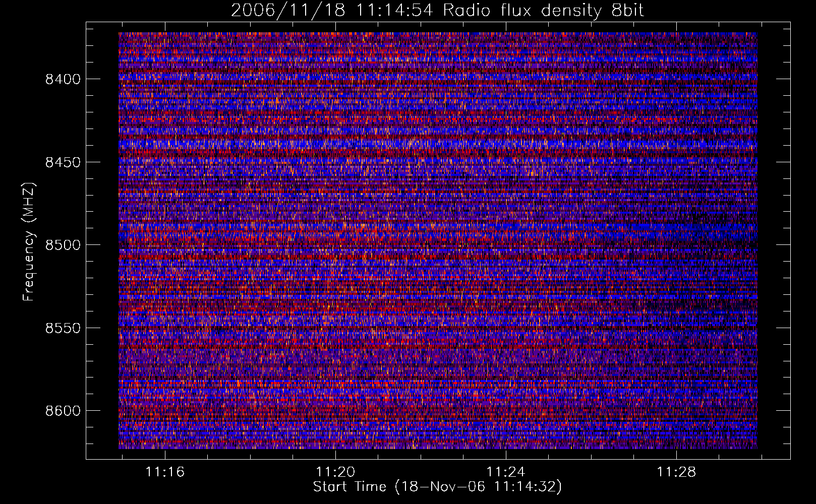This screenshot has width=816, height=504.
Task: Click the plot title '2006/11/18 11:14:54 Radio flux density 8bit'
Action: [x=437, y=10]
